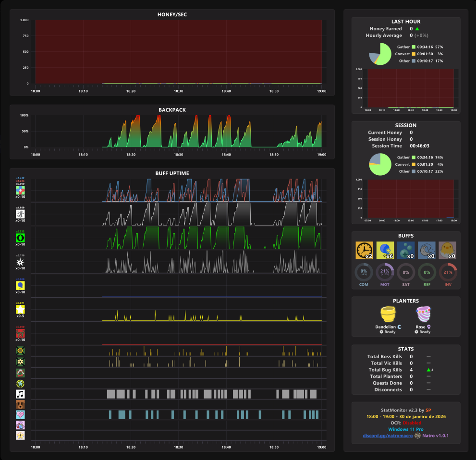Click the Rose planter icon
Screen dimensions: 476x460
pyautogui.click(x=424, y=314)
